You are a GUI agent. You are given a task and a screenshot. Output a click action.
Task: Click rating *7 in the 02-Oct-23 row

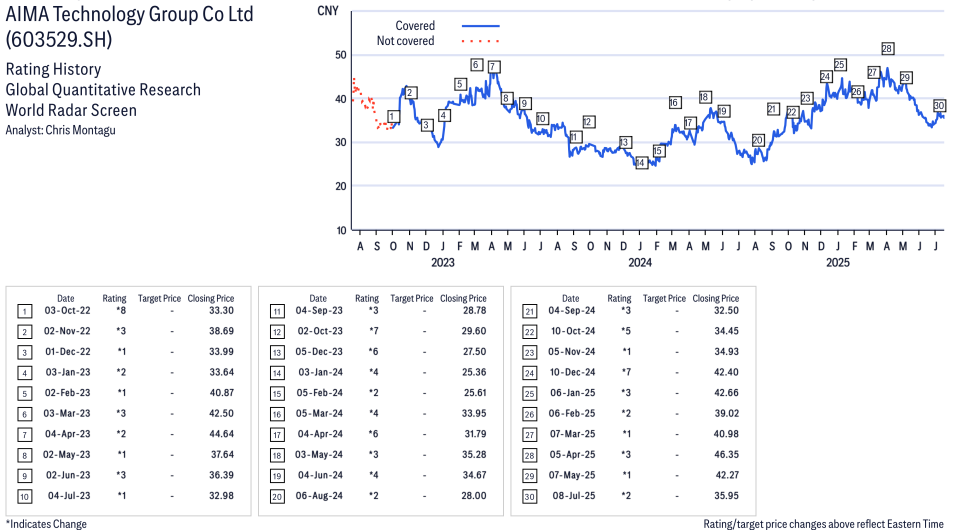tap(373, 331)
